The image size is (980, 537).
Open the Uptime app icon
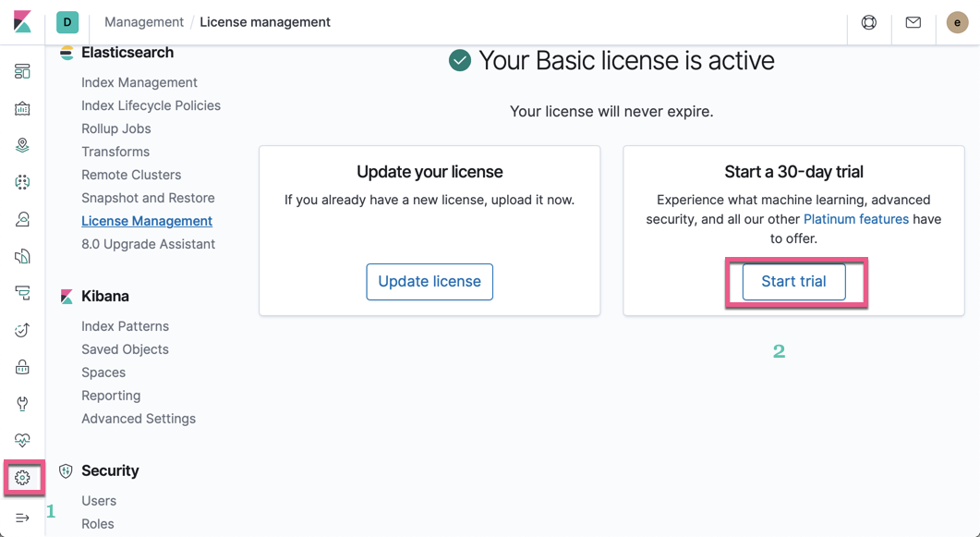[22, 330]
